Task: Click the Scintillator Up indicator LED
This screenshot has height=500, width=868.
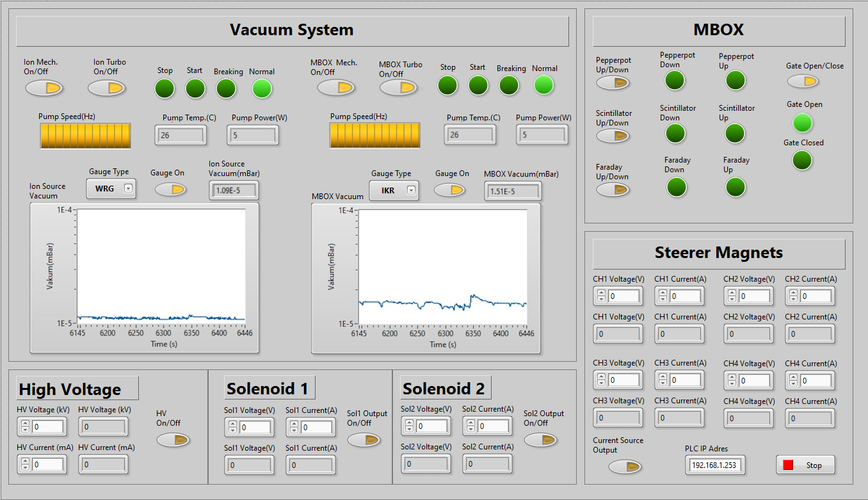Action: click(x=735, y=133)
